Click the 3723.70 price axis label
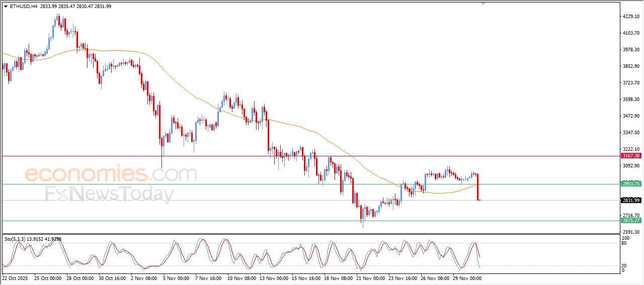Image resolution: width=644 pixels, height=285 pixels. tap(631, 83)
